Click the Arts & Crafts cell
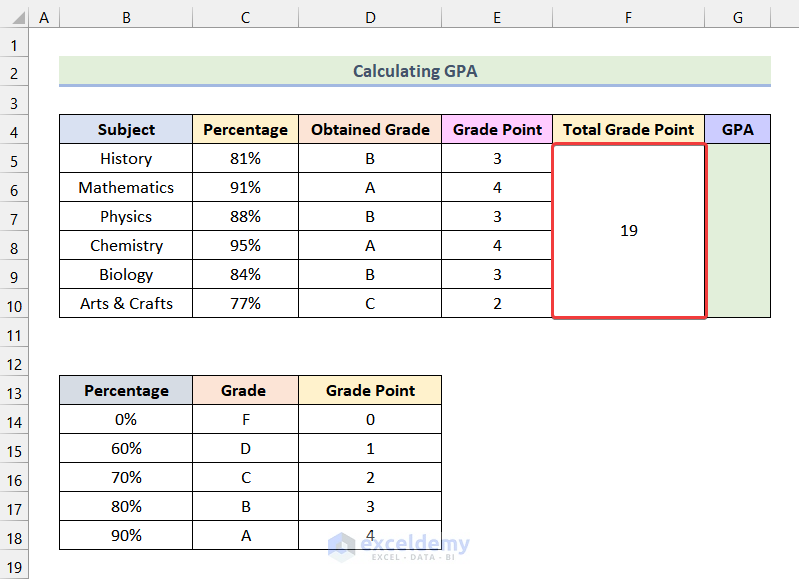799x579 pixels. (126, 304)
